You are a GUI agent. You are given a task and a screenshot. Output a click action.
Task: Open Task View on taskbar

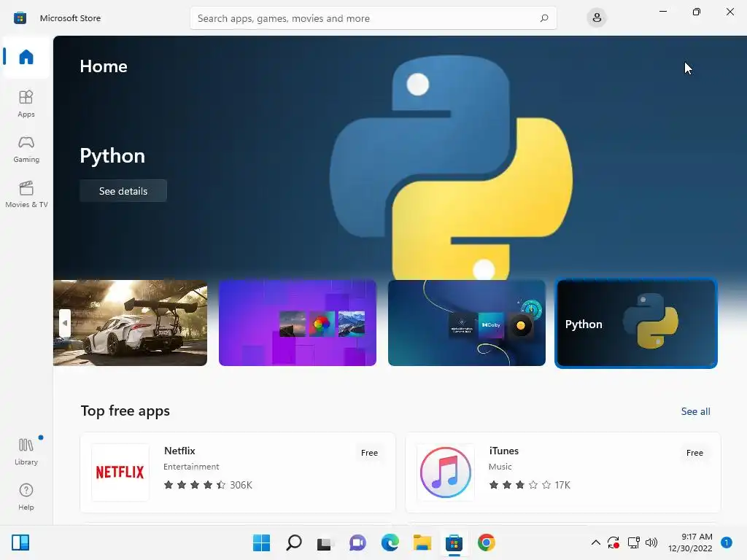point(325,542)
